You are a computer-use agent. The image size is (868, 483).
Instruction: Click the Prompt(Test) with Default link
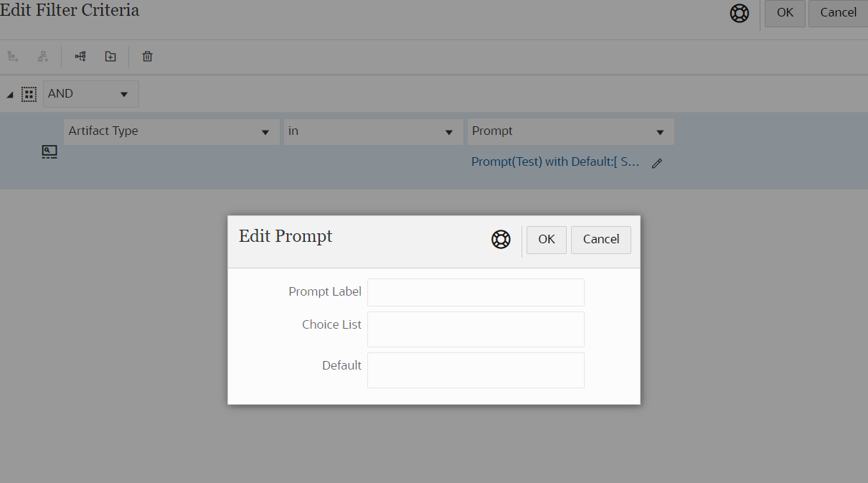pyautogui.click(x=555, y=161)
